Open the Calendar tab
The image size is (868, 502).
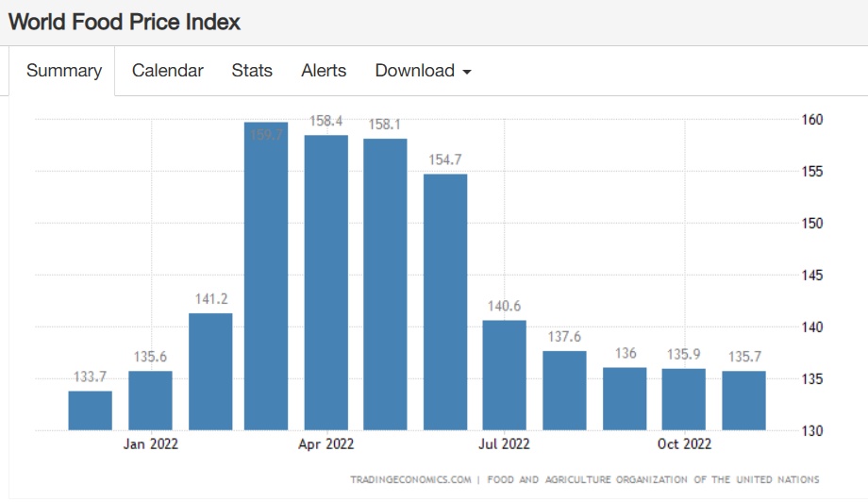167,71
